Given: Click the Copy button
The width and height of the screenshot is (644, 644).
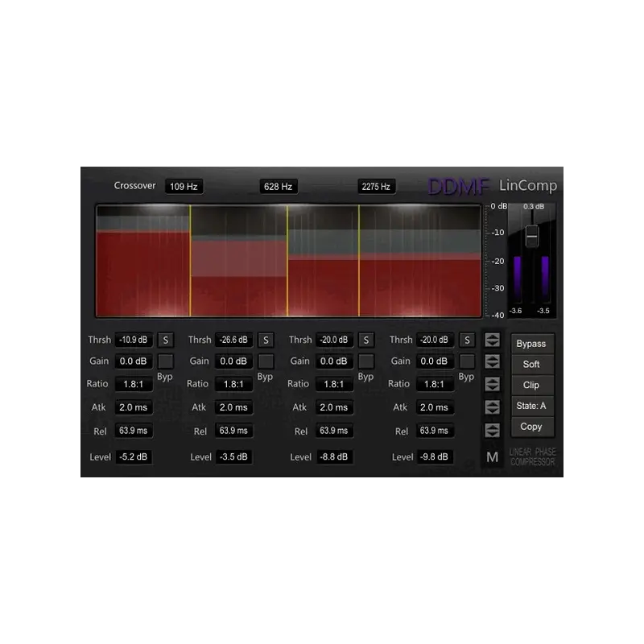Looking at the screenshot, I should (531, 427).
